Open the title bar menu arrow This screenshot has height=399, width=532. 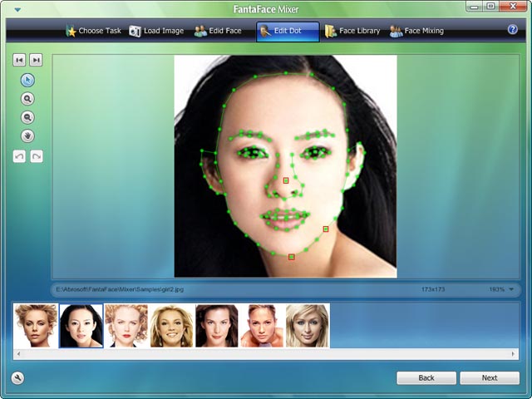point(17,10)
